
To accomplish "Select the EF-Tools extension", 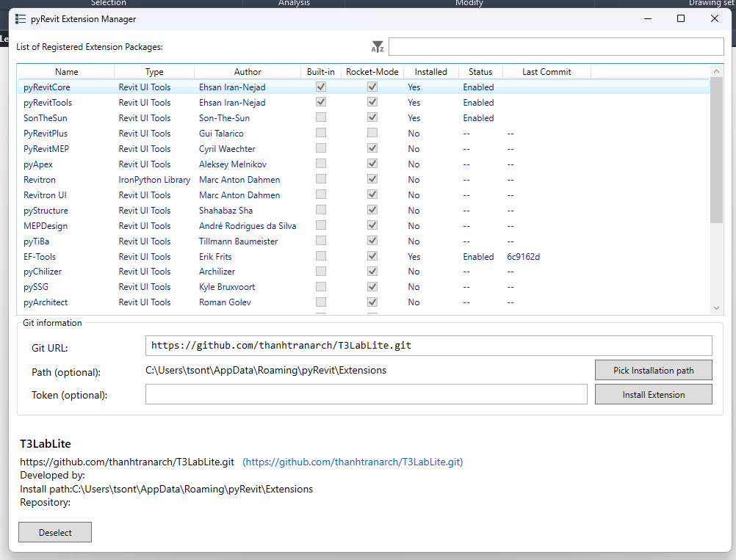I will (x=364, y=257).
